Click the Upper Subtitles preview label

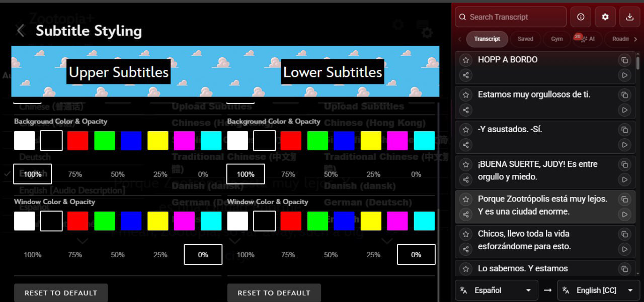[x=119, y=72]
